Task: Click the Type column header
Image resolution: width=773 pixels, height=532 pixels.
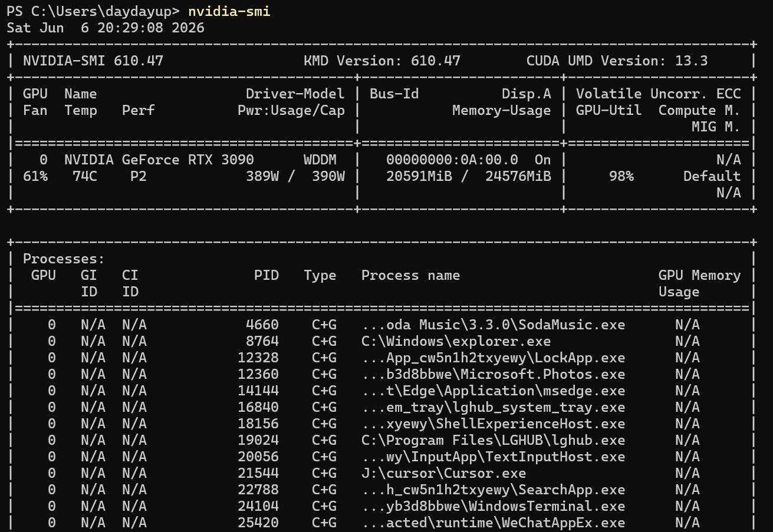Action: [320, 275]
